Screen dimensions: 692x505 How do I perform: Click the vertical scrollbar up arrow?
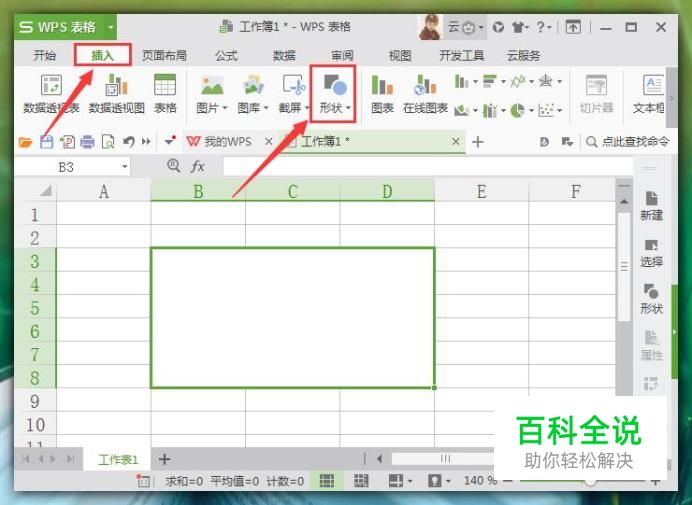624,202
